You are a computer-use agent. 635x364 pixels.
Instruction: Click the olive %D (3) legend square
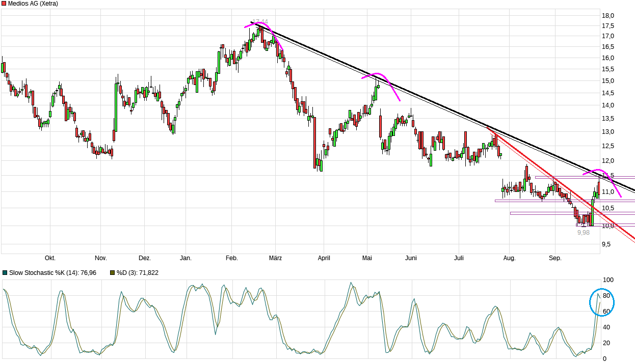[x=113, y=273]
